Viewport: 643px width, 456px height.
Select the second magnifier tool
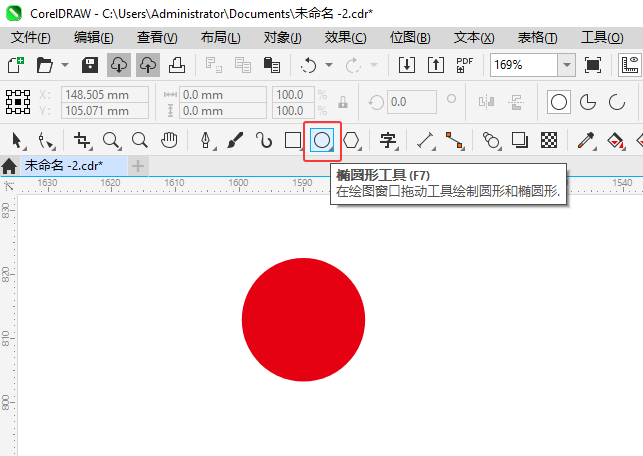140,140
